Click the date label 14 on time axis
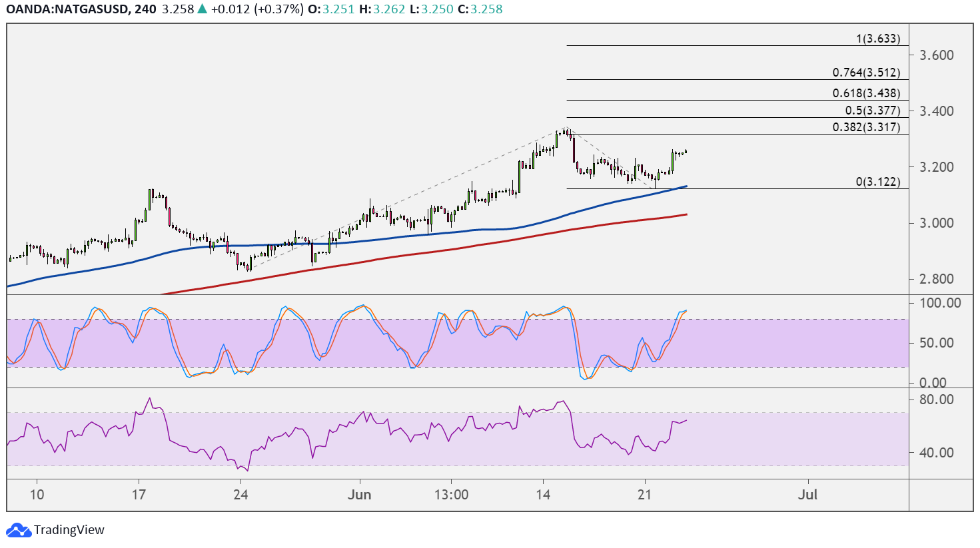Image resolution: width=980 pixels, height=548 pixels. pos(543,495)
